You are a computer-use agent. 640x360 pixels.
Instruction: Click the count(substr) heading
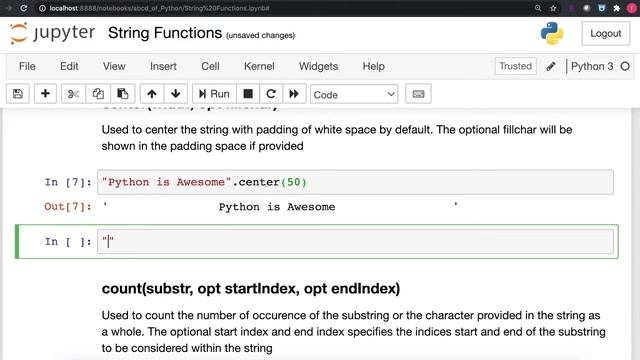click(x=251, y=289)
